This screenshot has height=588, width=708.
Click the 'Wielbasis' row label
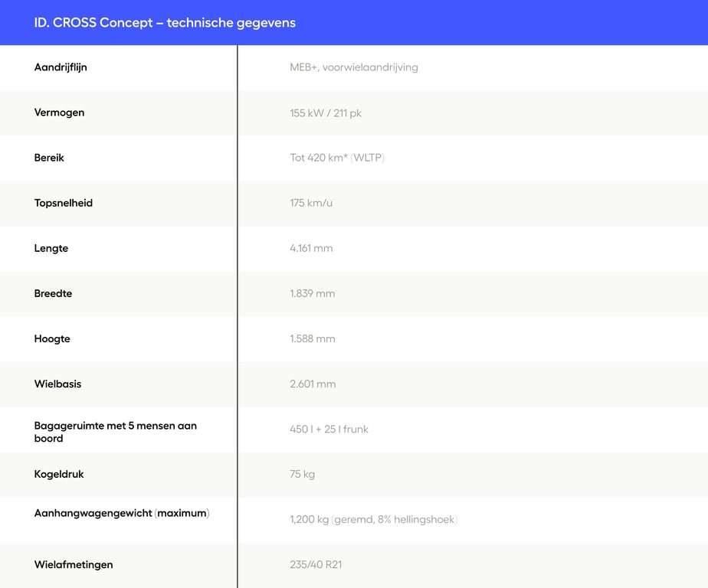click(x=57, y=384)
